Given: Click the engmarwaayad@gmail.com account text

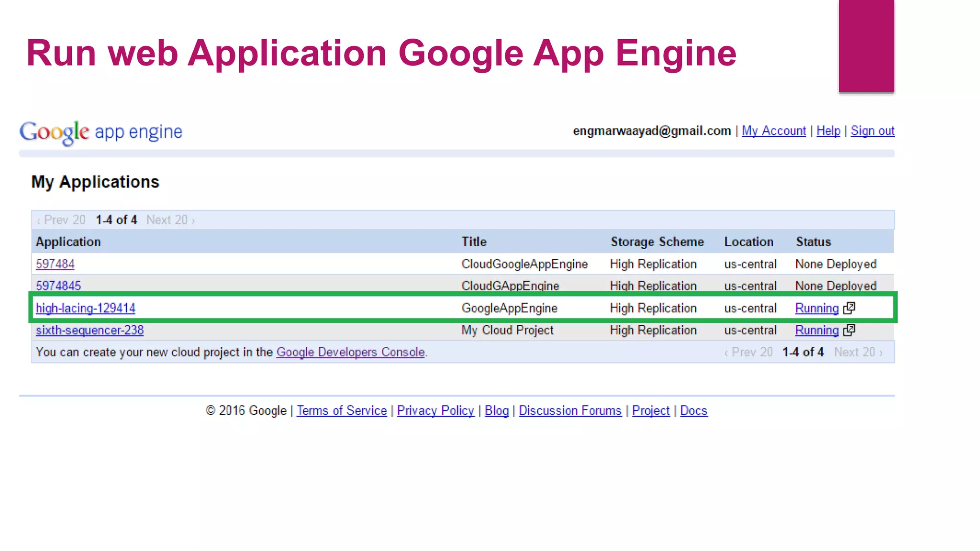Looking at the screenshot, I should pos(652,131).
